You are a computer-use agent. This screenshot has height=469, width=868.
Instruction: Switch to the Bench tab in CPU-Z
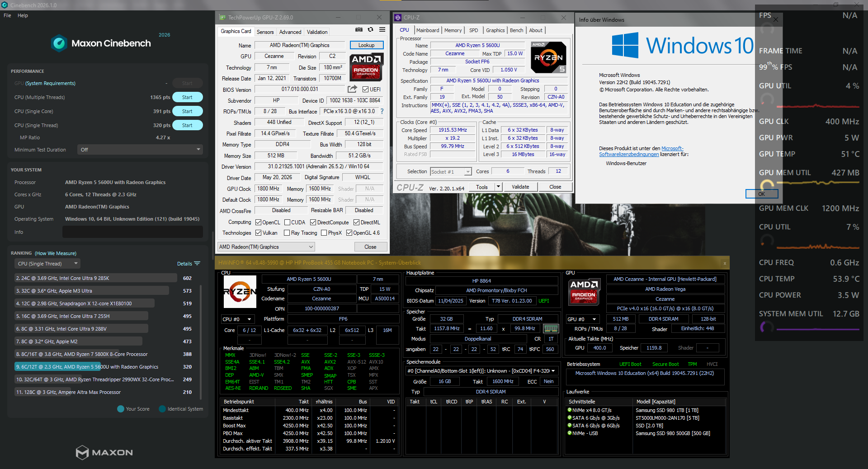(516, 30)
